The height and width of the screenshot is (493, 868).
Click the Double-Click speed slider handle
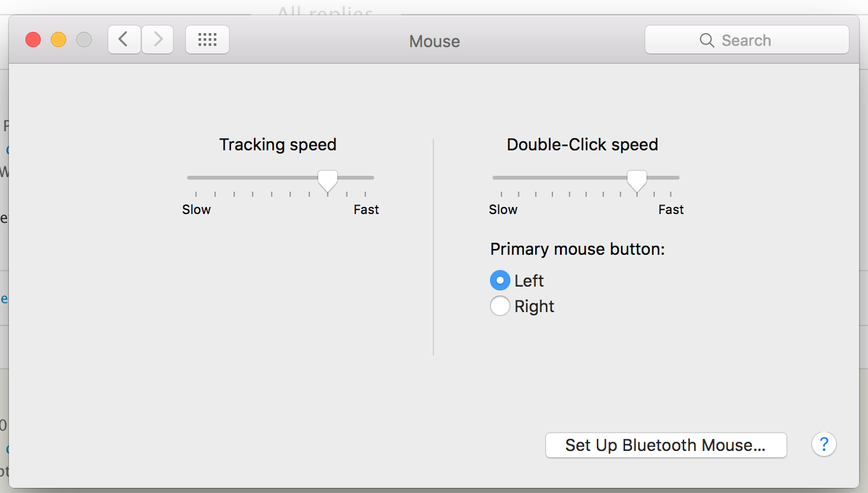point(636,180)
